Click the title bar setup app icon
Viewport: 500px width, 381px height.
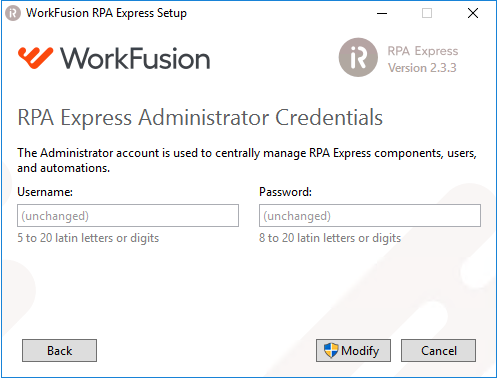click(x=13, y=13)
